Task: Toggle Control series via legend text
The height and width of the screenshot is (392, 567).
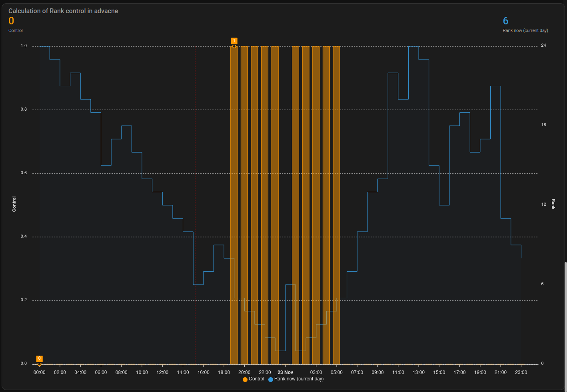Action: 256,379
